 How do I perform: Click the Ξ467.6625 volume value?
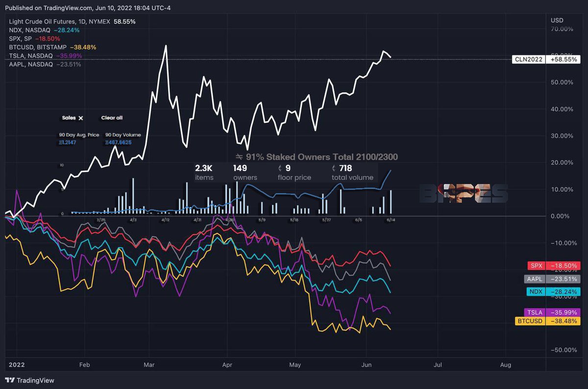click(x=118, y=142)
